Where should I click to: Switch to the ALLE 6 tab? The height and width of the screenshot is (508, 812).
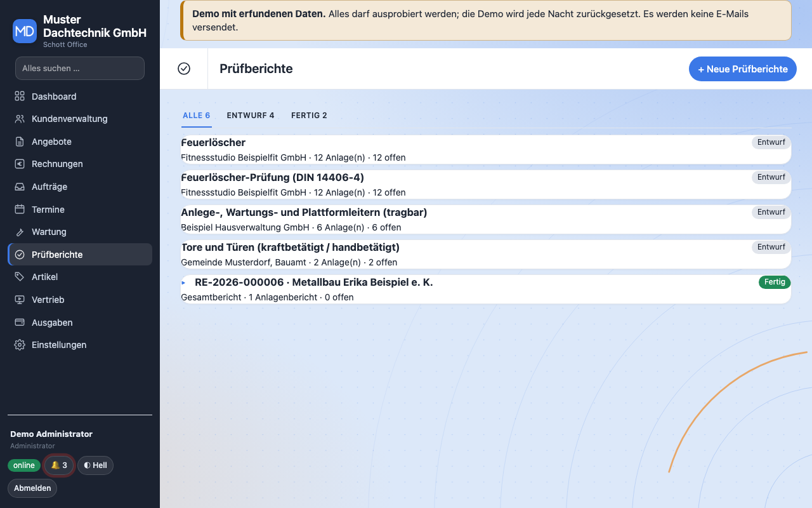coord(196,116)
